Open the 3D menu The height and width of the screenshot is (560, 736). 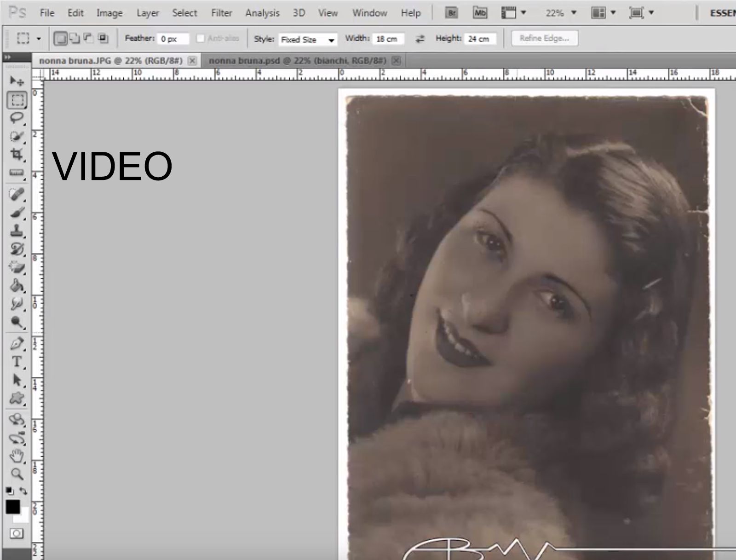tap(299, 13)
